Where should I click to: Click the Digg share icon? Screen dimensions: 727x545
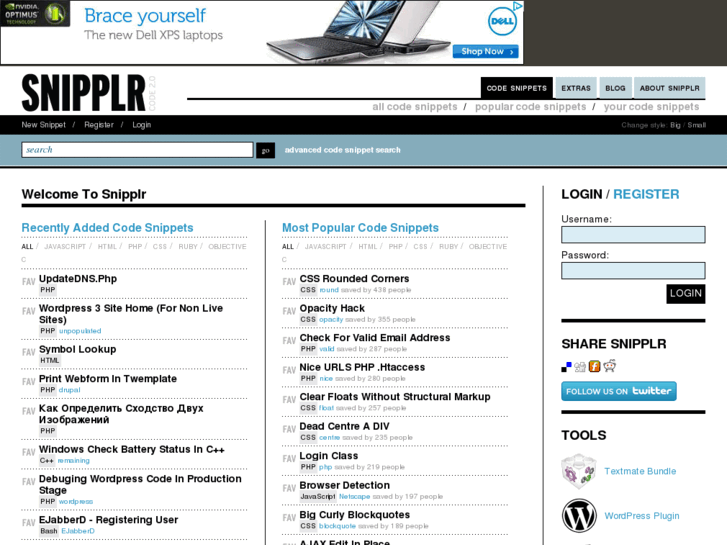tap(580, 367)
